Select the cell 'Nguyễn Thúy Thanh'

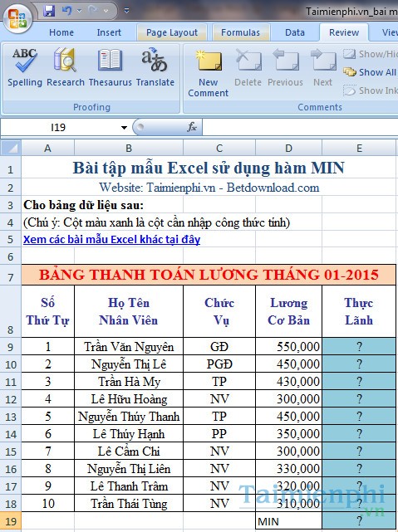click(129, 417)
